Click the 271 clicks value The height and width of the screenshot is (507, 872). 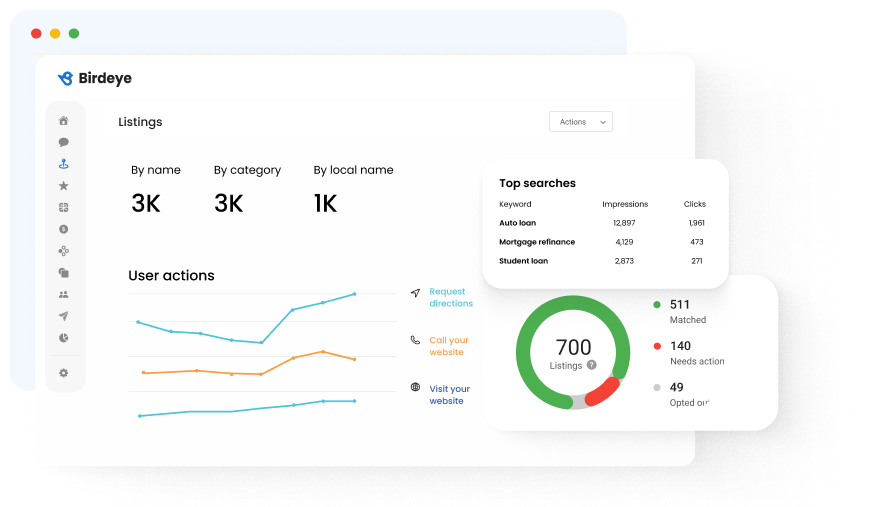[697, 261]
